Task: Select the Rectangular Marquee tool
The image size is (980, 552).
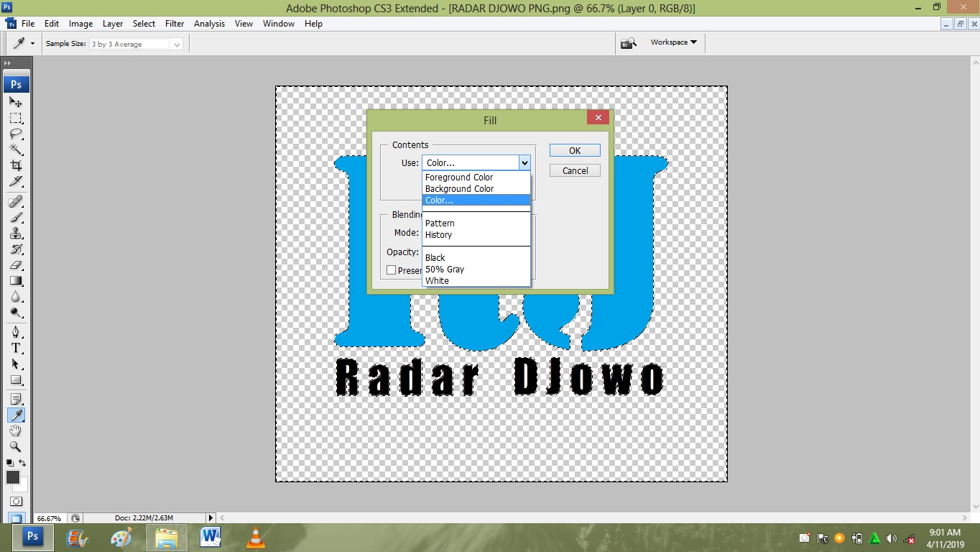Action: [x=16, y=118]
